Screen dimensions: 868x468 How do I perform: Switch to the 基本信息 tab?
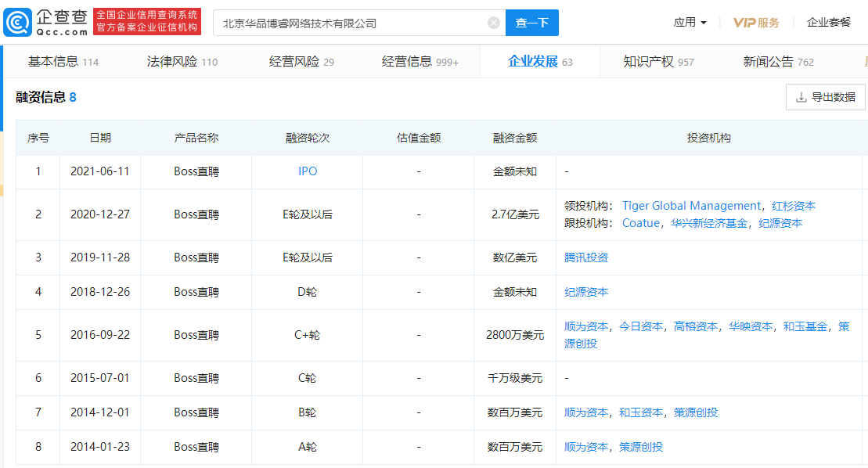click(x=63, y=61)
